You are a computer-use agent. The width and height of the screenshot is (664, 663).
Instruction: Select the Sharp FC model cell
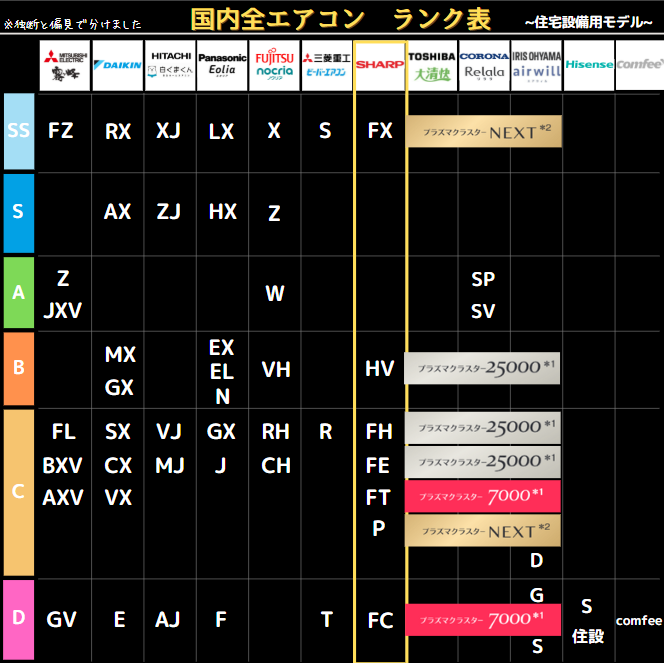pos(380,621)
